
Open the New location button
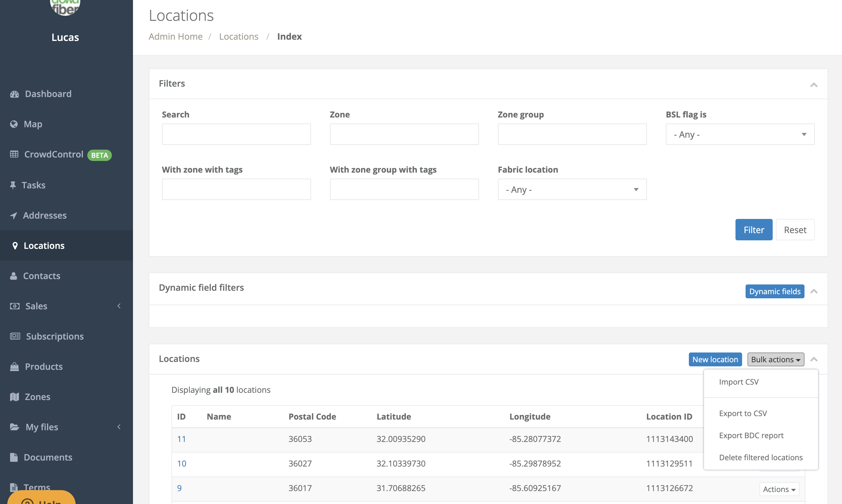point(715,359)
